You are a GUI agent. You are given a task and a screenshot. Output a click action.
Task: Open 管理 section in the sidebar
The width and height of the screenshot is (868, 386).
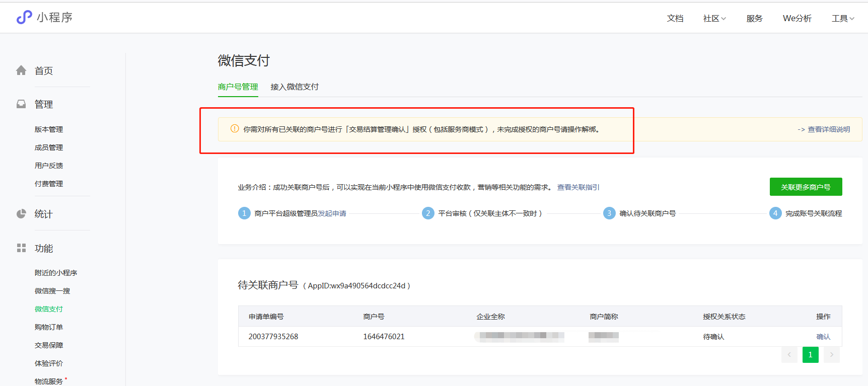(44, 105)
